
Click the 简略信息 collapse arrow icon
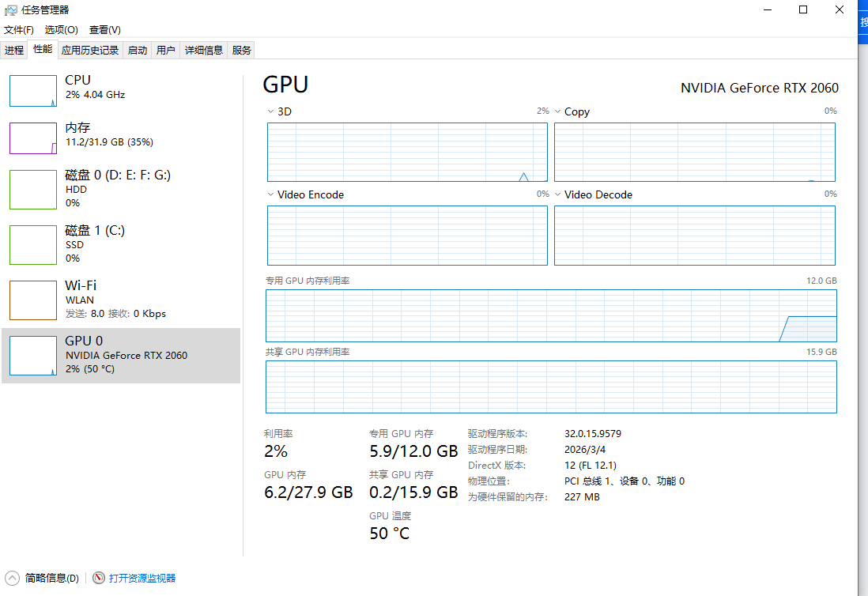(x=13, y=578)
